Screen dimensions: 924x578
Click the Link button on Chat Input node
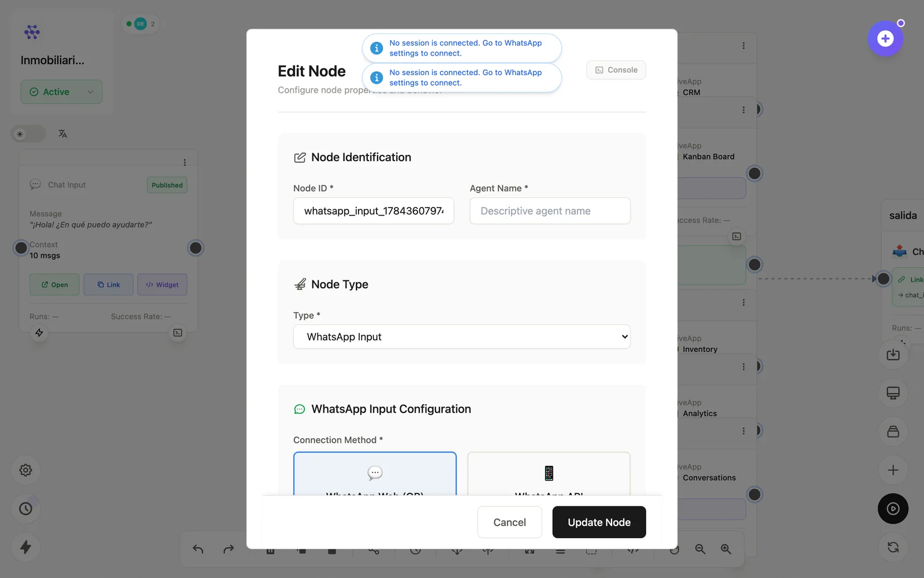(109, 284)
